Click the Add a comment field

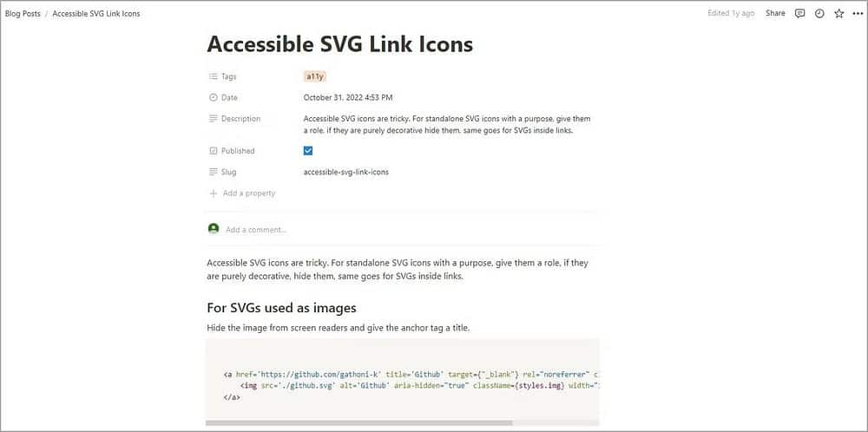point(411,229)
